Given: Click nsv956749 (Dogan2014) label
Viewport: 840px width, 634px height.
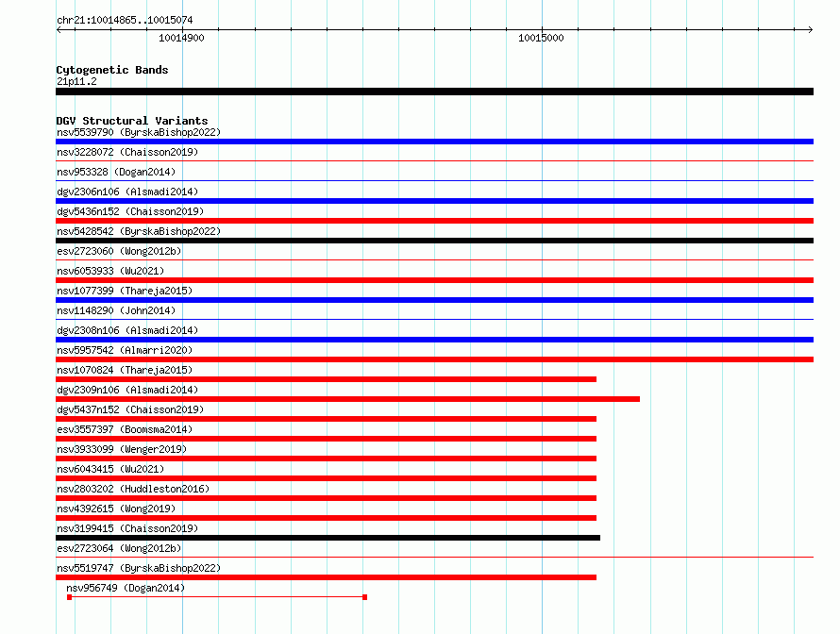Looking at the screenshot, I should click(126, 588).
